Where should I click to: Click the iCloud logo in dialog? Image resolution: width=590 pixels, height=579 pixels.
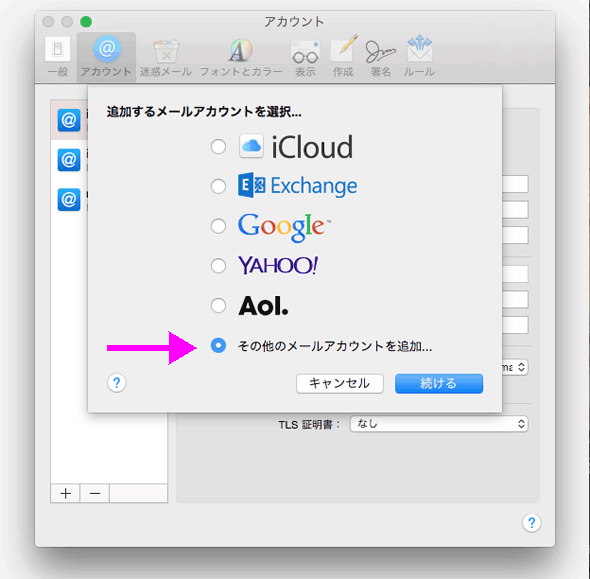click(x=296, y=146)
